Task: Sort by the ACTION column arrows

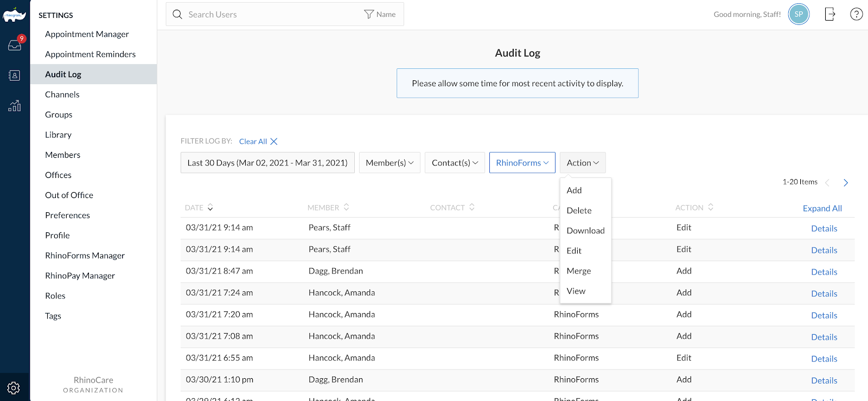Action: 711,207
